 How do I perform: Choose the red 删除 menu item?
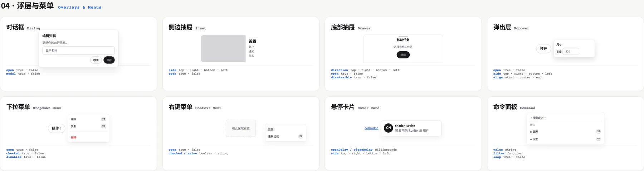click(88, 137)
